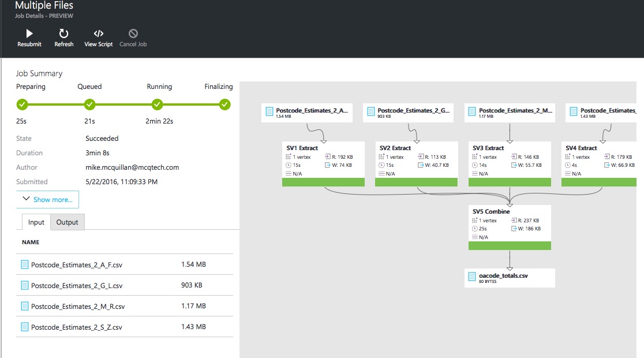644x358 pixels.
Task: Open Postcode_Estimates_2_M_R.csv in input list
Action: 77,306
